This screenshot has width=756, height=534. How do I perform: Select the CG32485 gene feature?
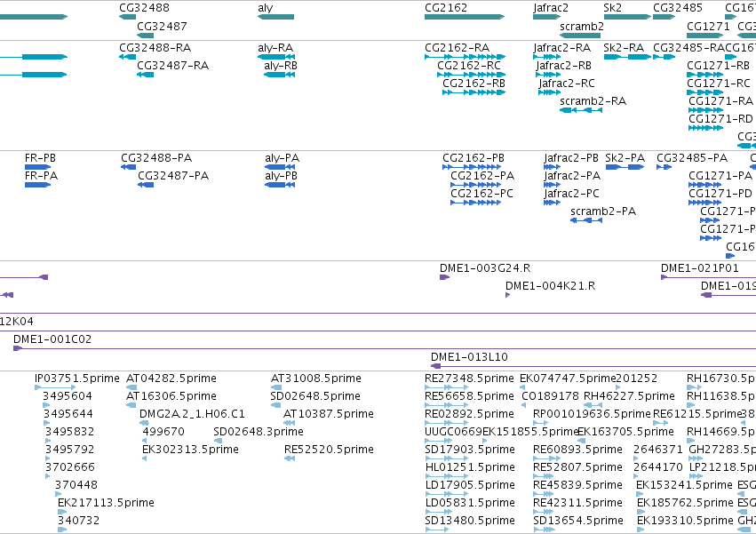click(664, 17)
